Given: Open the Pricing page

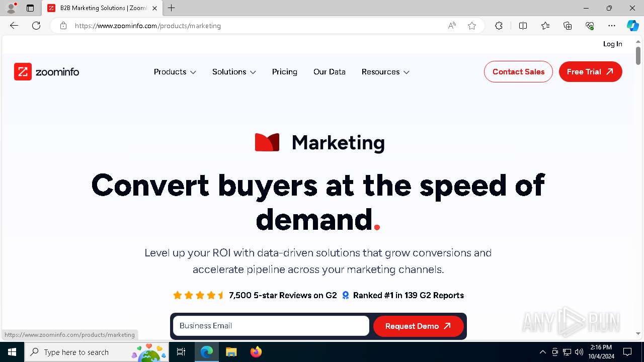Looking at the screenshot, I should click(x=285, y=72).
